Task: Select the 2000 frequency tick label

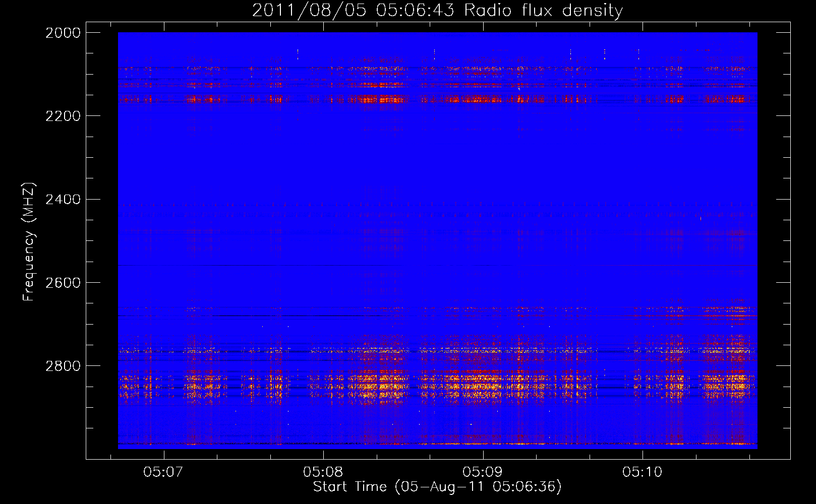Action: pyautogui.click(x=63, y=33)
